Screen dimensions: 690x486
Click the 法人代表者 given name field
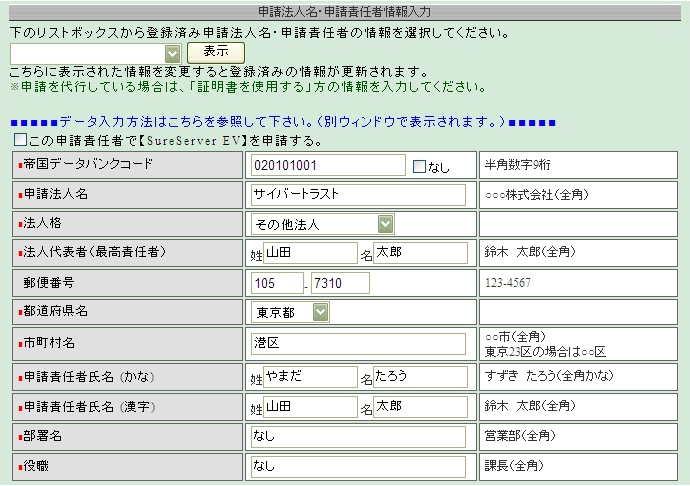pos(419,253)
